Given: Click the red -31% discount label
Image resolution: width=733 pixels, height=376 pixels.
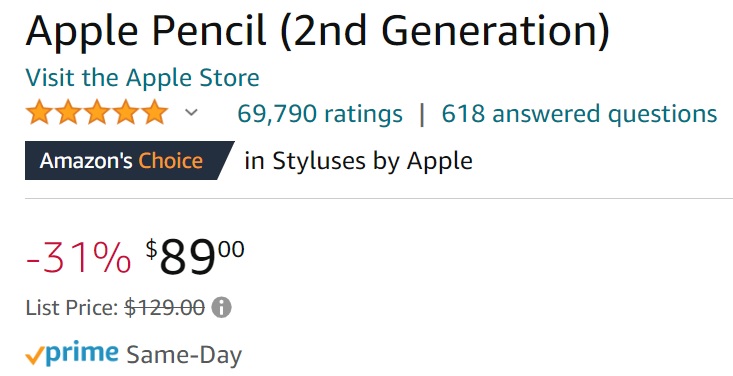Looking at the screenshot, I should tap(78, 257).
